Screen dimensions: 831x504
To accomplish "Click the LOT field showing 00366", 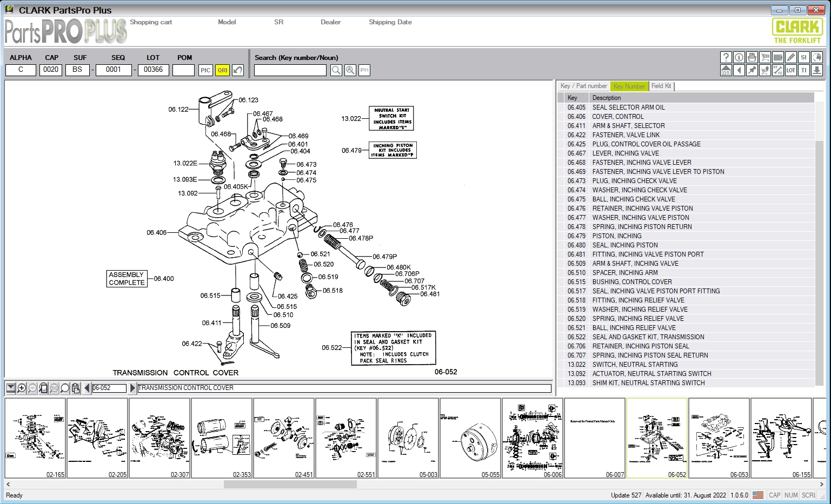I will (154, 70).
